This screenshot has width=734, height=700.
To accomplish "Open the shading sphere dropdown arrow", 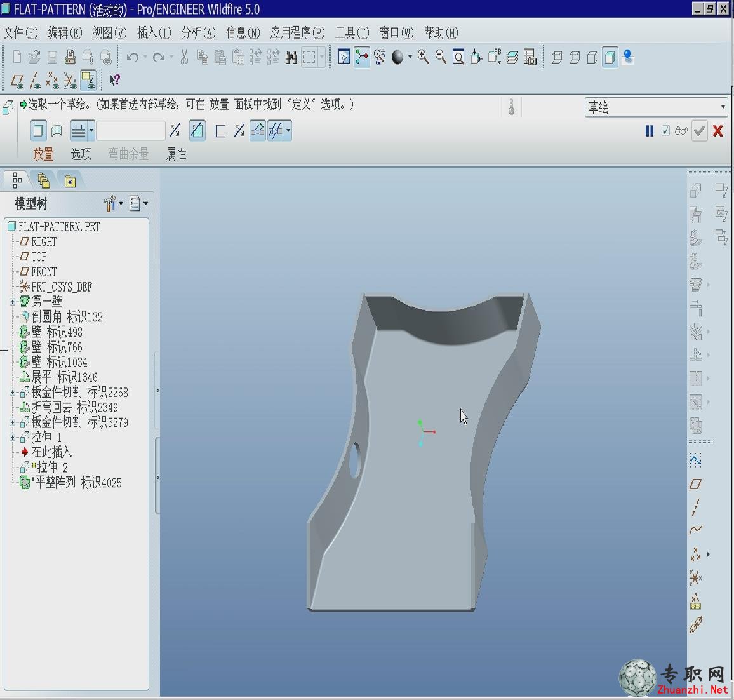I will tap(410, 57).
